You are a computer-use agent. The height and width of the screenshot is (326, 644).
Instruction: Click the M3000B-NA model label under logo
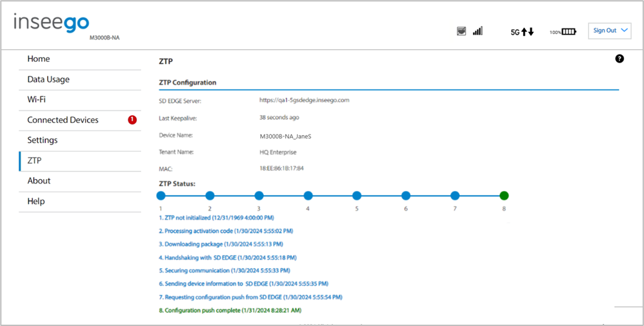click(104, 38)
